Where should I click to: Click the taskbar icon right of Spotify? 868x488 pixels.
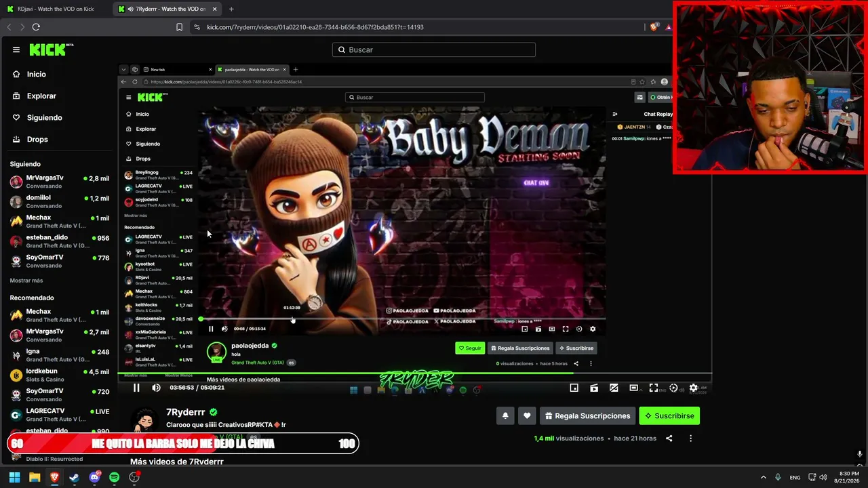(x=134, y=477)
